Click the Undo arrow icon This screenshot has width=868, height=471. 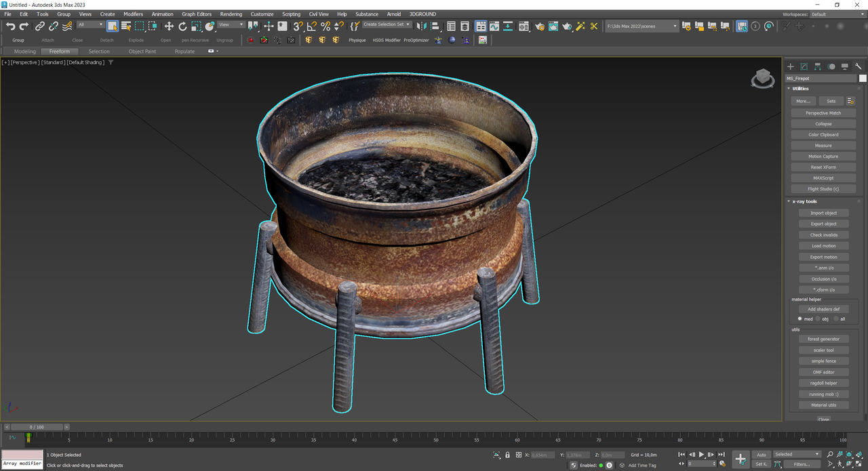click(10, 26)
